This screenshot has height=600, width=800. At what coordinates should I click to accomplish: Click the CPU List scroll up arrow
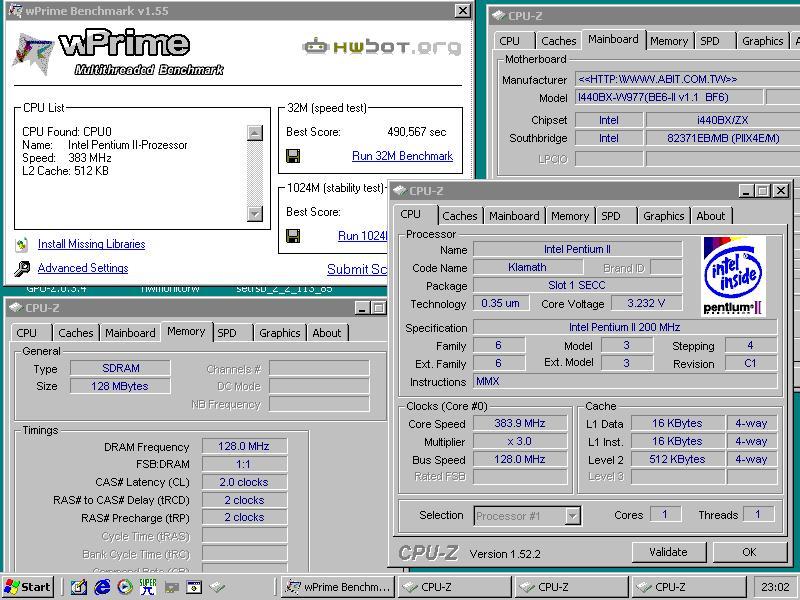(x=255, y=133)
